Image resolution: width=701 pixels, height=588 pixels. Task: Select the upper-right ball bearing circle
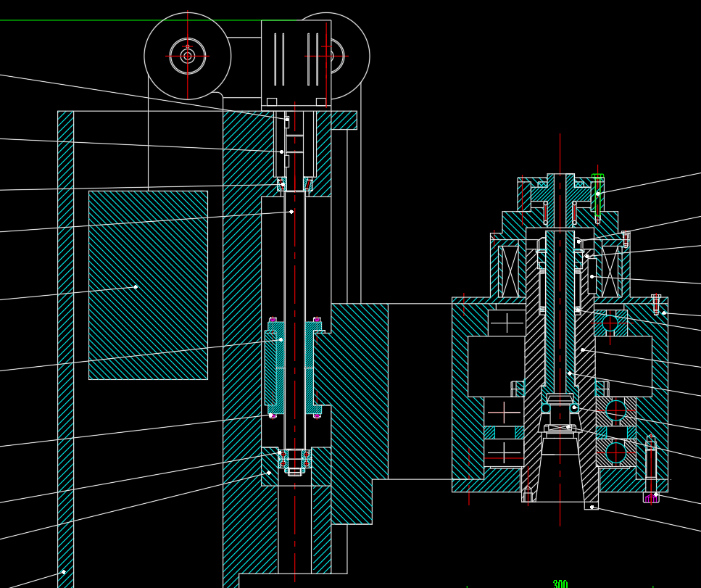point(610,323)
